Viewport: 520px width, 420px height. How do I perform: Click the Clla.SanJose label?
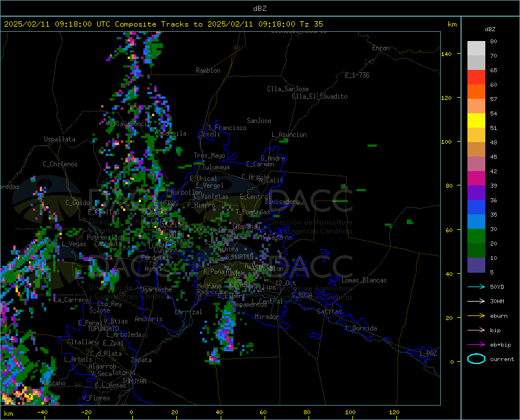coord(288,89)
